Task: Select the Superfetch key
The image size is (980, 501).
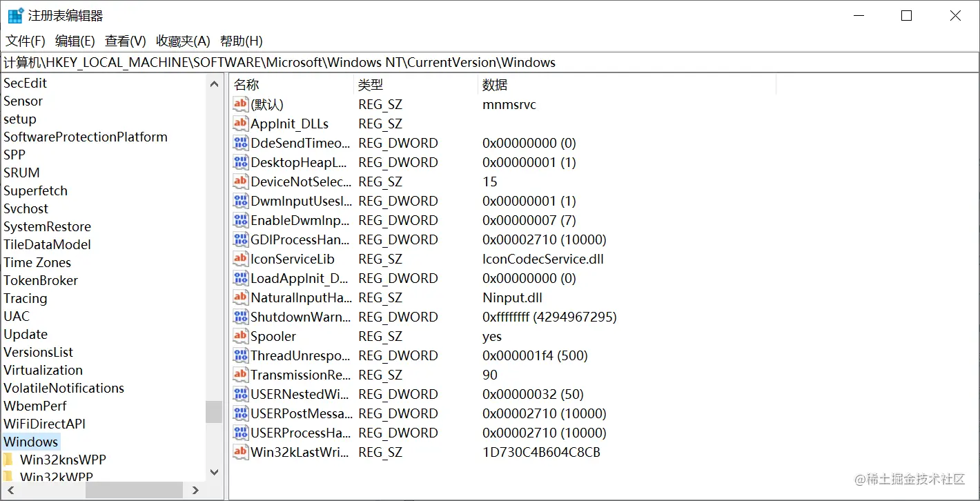Action: coord(36,190)
